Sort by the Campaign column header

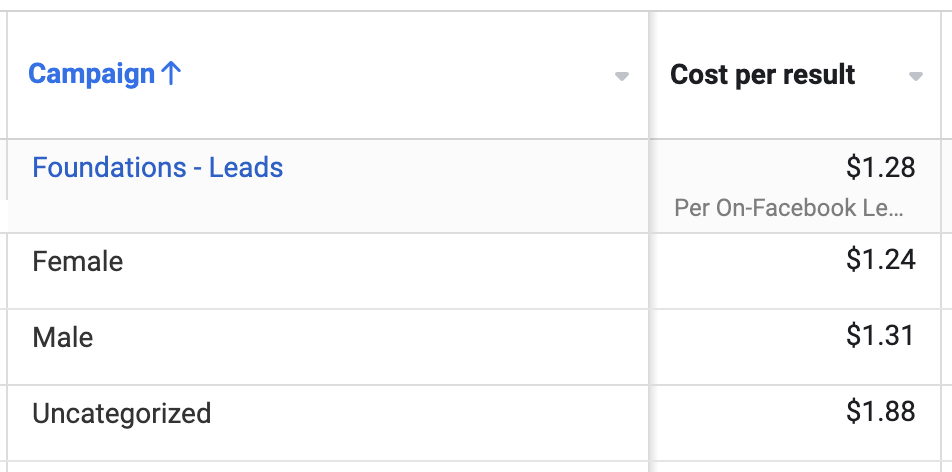(94, 74)
